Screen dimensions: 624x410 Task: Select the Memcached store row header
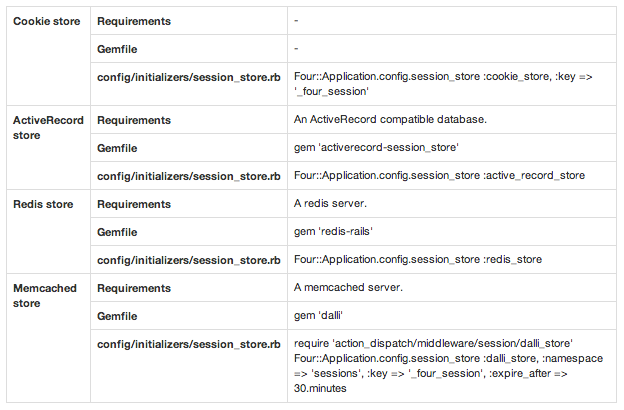click(45, 295)
